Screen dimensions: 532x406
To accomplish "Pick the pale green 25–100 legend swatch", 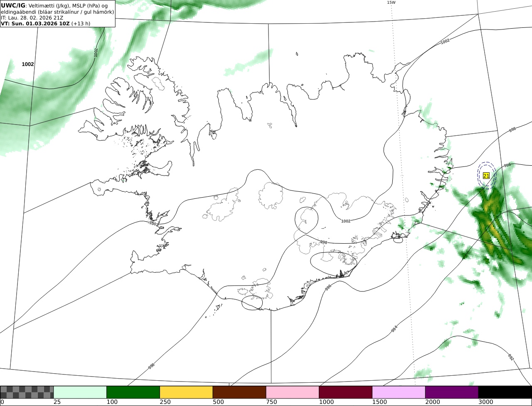I will point(80,392).
